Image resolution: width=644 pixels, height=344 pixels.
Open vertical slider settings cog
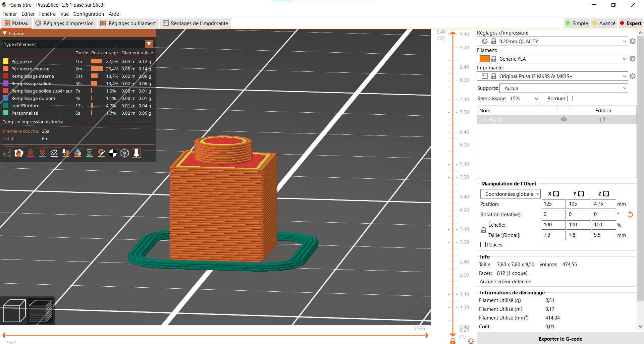coord(471,341)
